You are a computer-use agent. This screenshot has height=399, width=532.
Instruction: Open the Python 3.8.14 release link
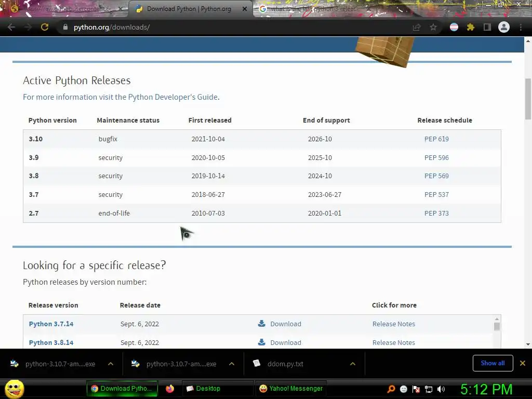[51, 342]
